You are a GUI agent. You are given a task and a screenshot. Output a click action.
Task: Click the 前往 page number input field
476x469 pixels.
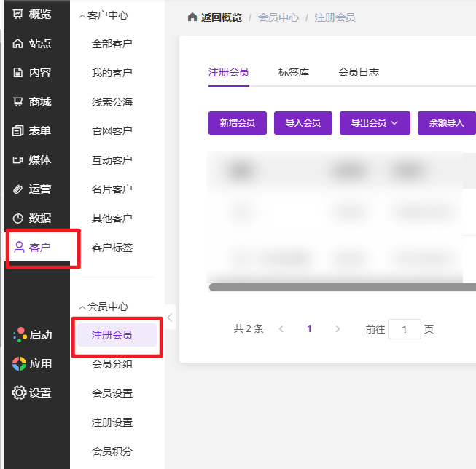(x=405, y=329)
